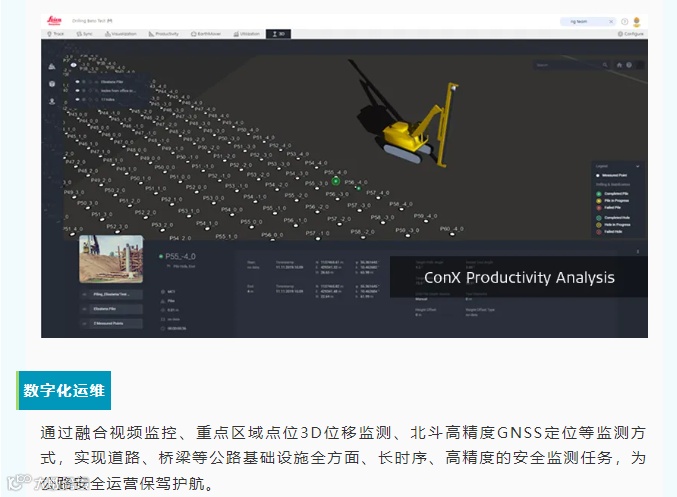The width and height of the screenshot is (677, 497).
Task: Select the Holes from office layer name
Action: (117, 91)
